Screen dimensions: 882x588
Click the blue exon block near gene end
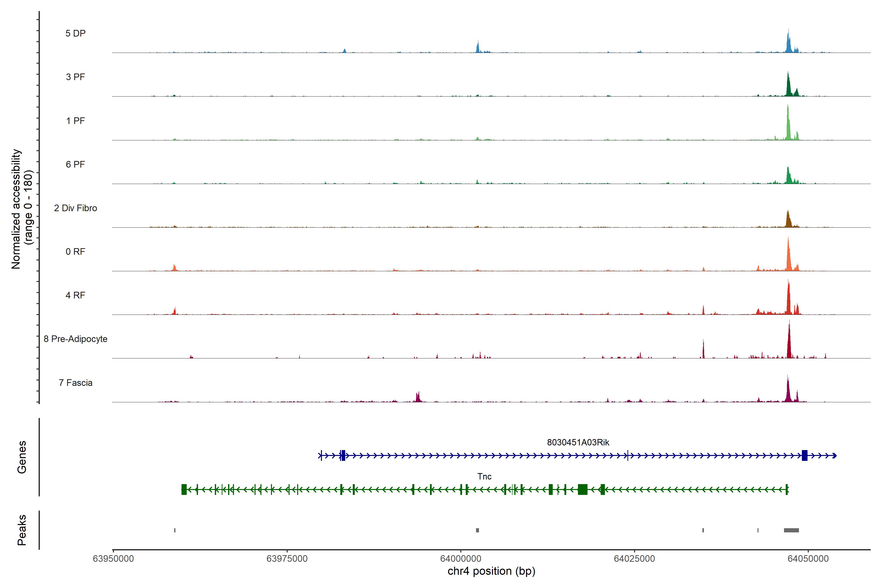804,455
